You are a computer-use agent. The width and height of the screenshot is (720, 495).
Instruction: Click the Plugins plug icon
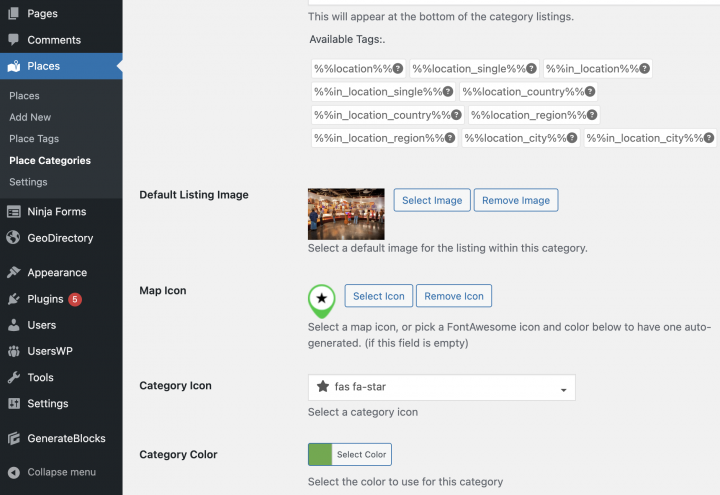(13, 299)
